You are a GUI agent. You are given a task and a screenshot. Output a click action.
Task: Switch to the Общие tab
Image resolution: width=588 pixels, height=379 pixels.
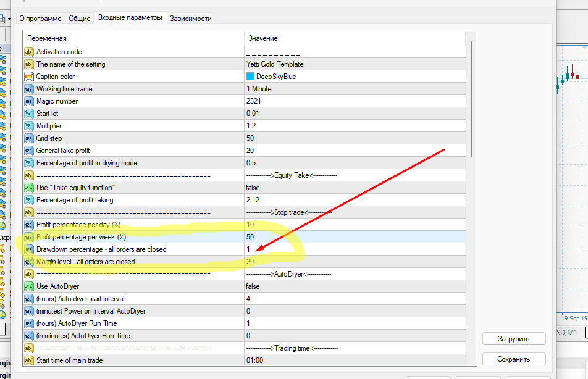pos(80,19)
